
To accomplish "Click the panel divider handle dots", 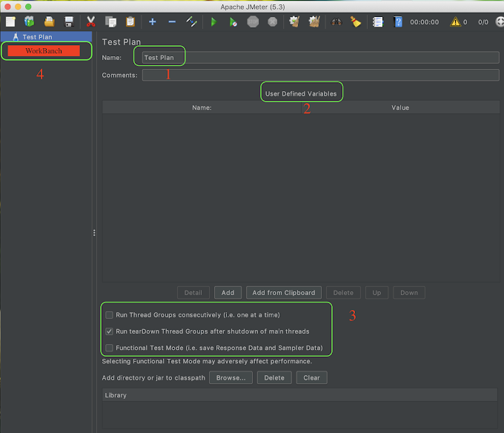I will 94,233.
